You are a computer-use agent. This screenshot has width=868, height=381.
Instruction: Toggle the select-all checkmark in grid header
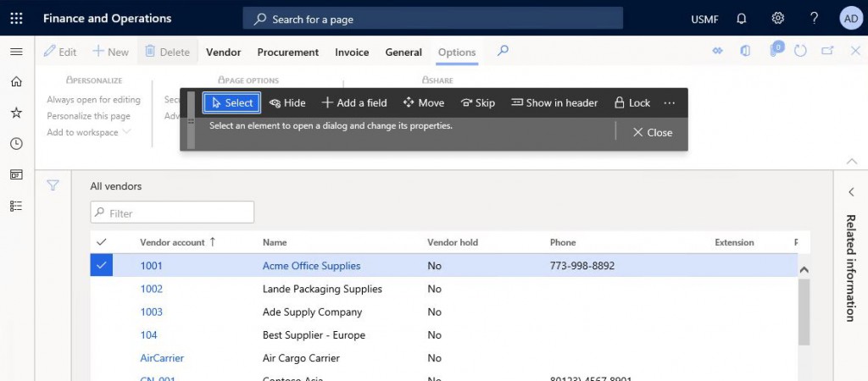pyautogui.click(x=102, y=242)
